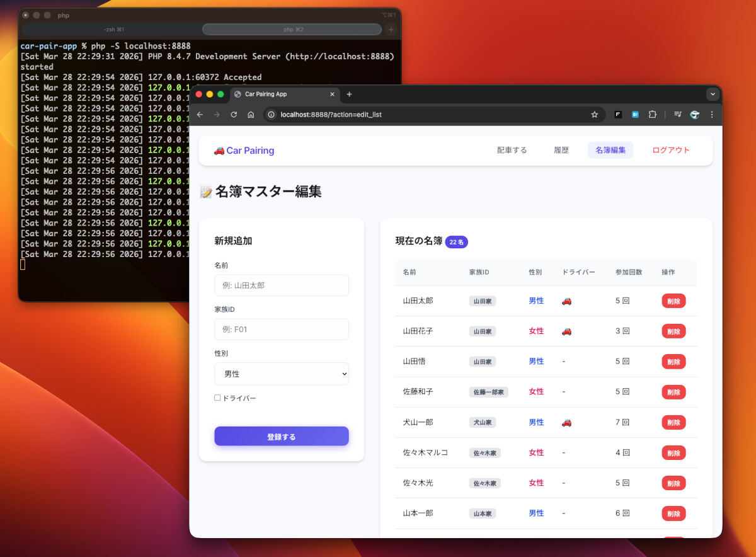Delete the 山田太郎 row
756x557 pixels.
[673, 301]
